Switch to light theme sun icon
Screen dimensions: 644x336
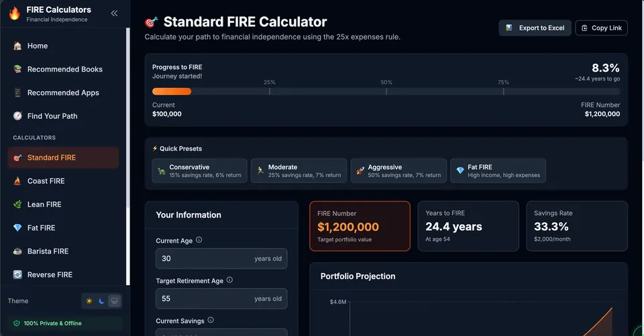tap(89, 301)
